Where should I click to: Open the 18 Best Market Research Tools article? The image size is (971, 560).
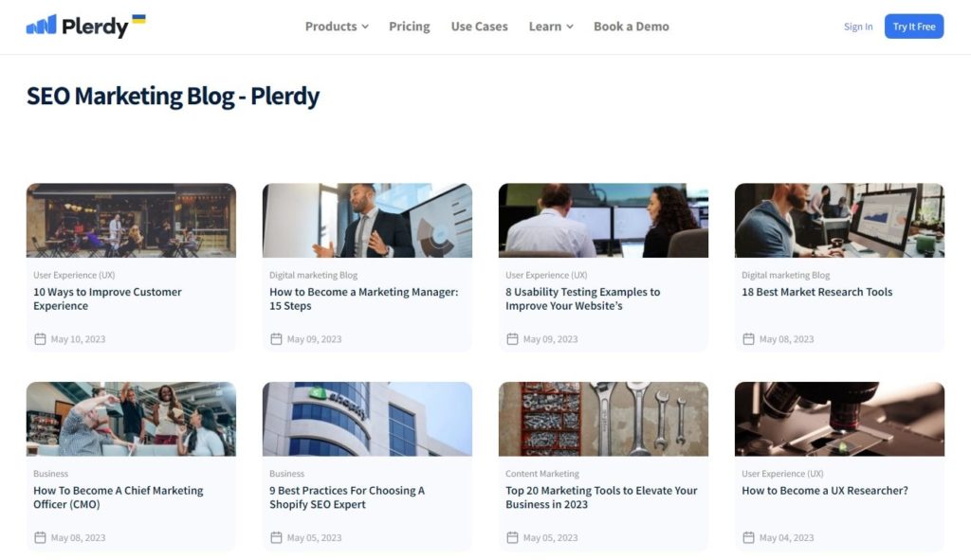click(x=816, y=292)
